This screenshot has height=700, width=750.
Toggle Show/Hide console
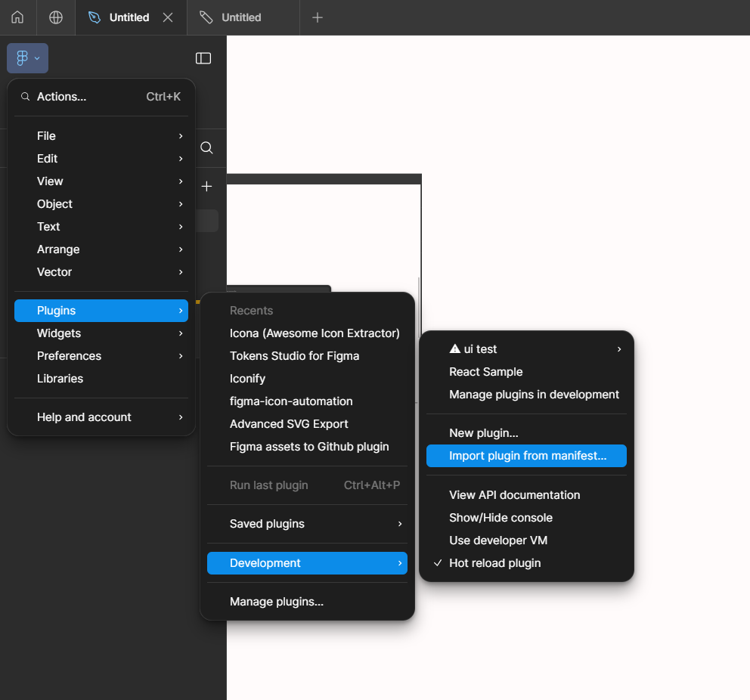click(x=526, y=518)
